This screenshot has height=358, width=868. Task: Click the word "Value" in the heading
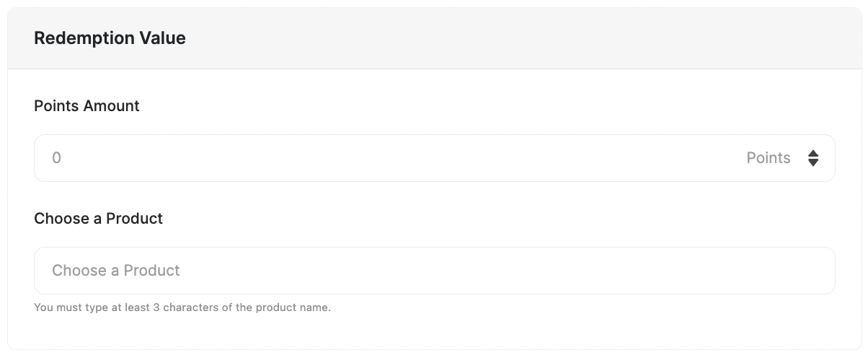coord(165,38)
